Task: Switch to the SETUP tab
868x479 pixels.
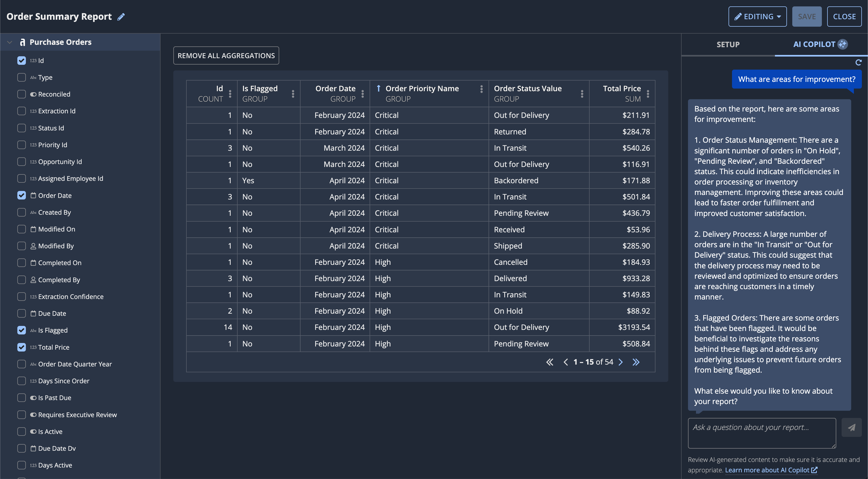Action: point(728,45)
